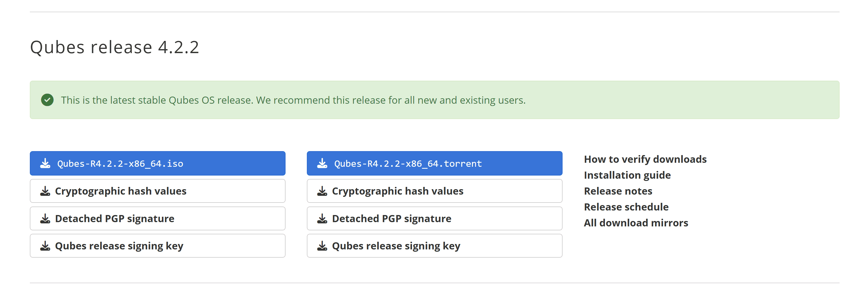
Task: Click download icon on the torrent button
Action: click(322, 164)
